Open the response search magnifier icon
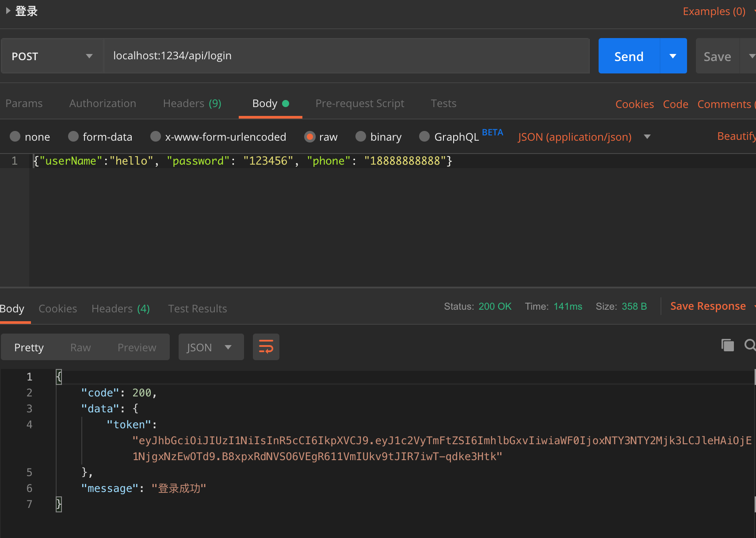 750,345
